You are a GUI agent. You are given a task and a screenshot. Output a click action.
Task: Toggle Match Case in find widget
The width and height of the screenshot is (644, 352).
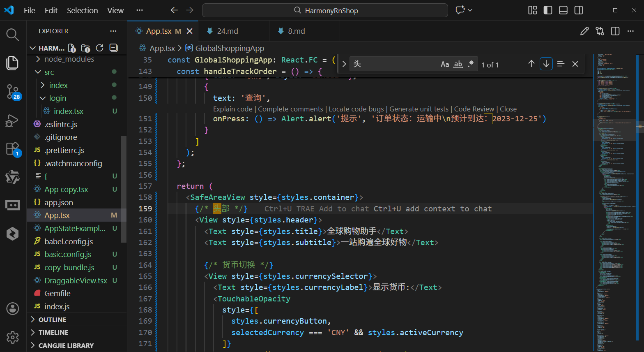tap(445, 64)
